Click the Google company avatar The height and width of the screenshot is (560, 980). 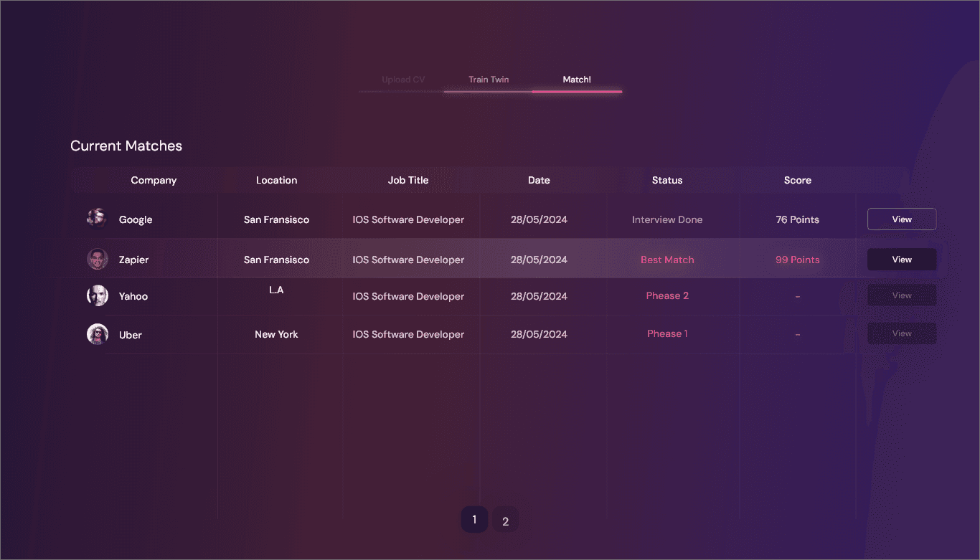click(x=97, y=219)
